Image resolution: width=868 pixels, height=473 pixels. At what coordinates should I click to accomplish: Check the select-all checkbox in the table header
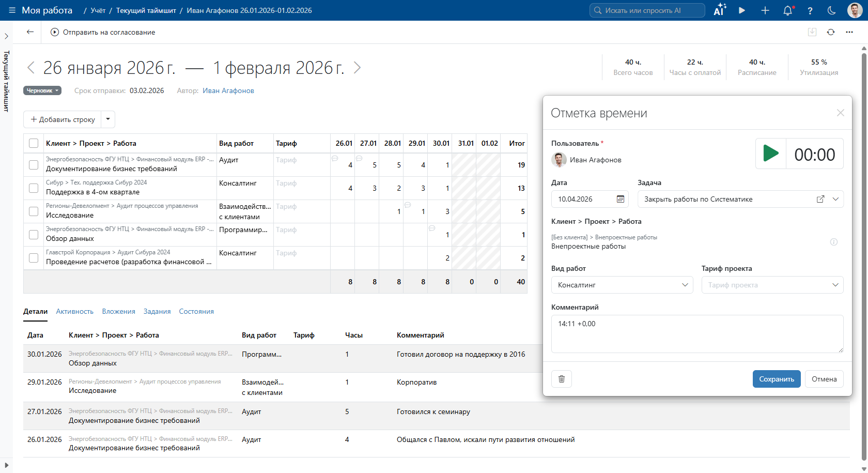pos(33,143)
